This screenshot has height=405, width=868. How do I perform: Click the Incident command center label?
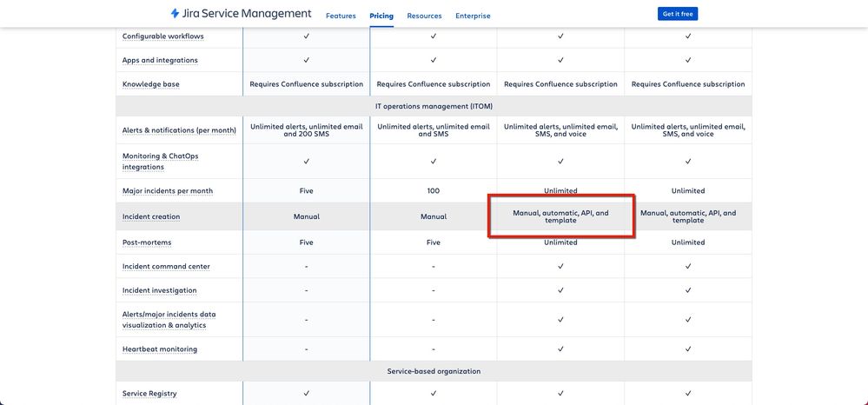166,267
